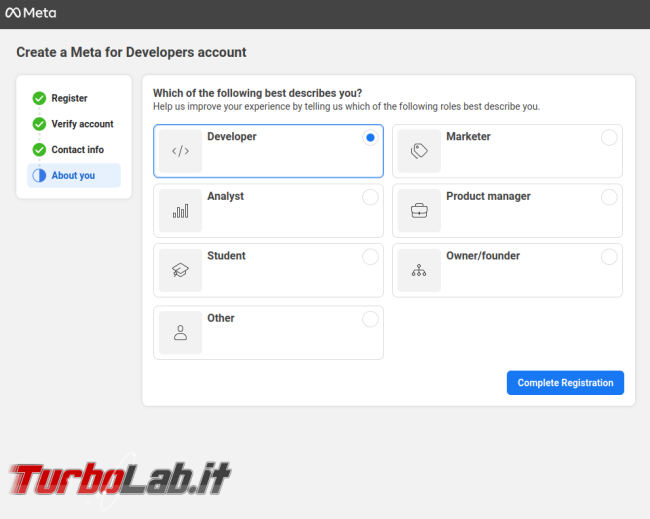Click the green checkmark beside Verify account
This screenshot has height=519, width=650.
[x=39, y=124]
